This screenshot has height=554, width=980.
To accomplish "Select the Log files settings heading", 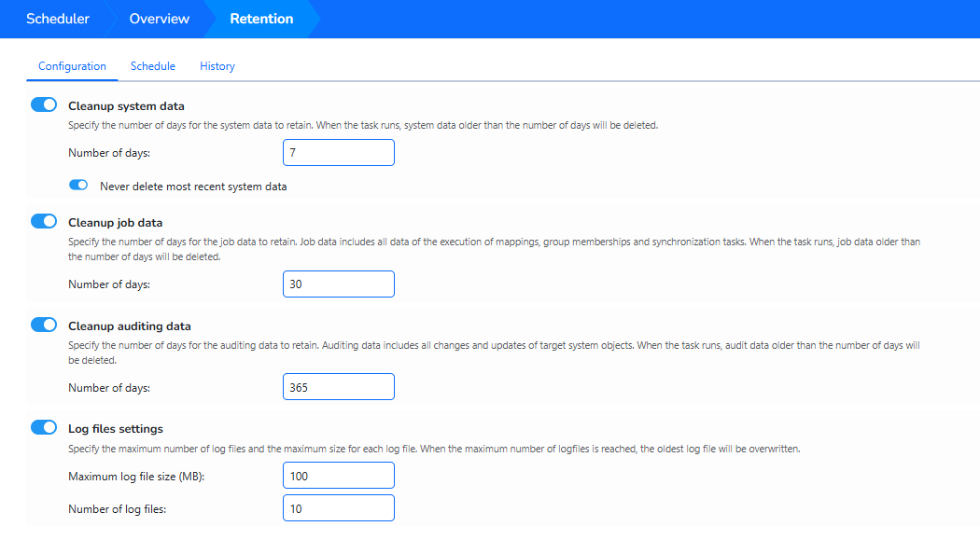I will pyautogui.click(x=116, y=428).
